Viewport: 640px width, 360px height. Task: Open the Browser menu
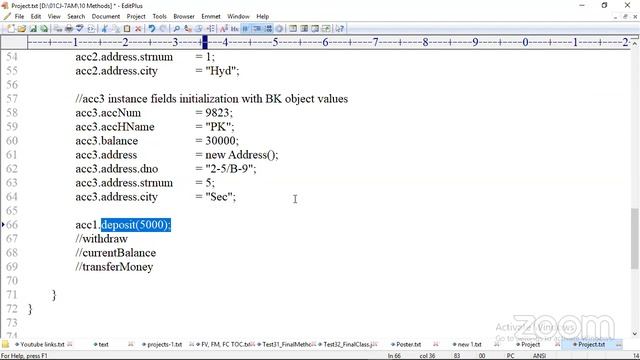point(184,16)
